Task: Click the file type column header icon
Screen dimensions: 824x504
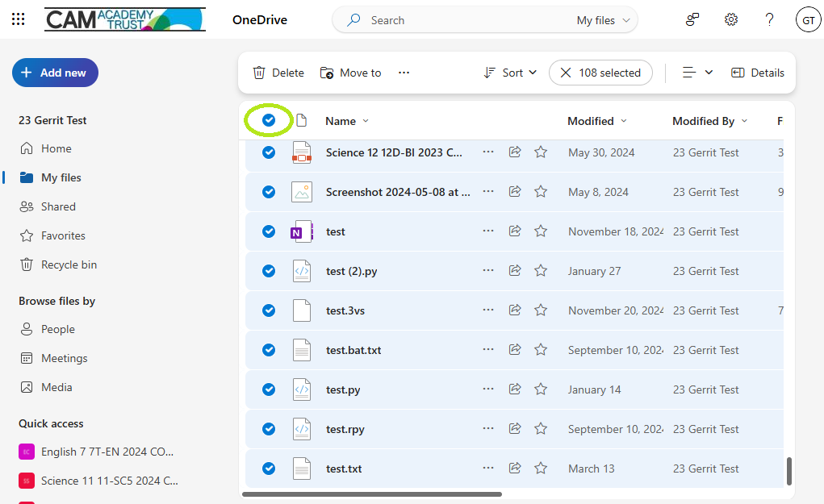Action: [x=302, y=120]
